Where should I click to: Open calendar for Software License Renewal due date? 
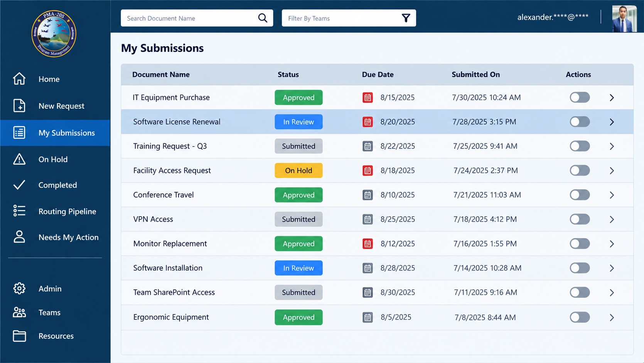coord(368,122)
